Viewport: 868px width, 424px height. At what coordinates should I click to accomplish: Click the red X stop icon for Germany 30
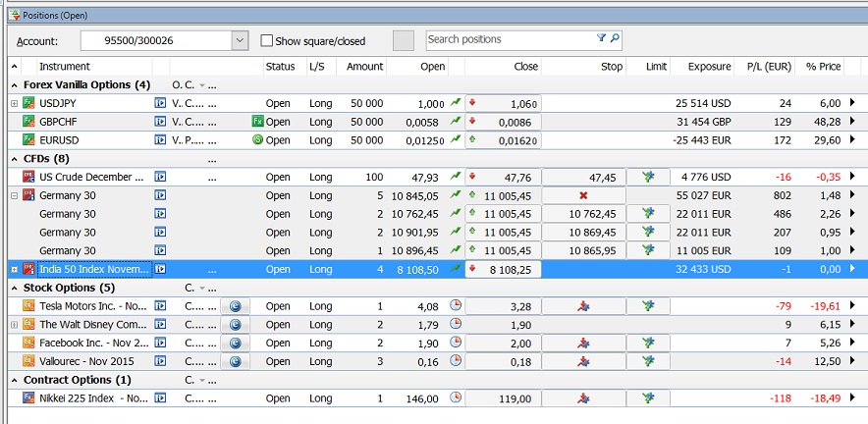583,195
